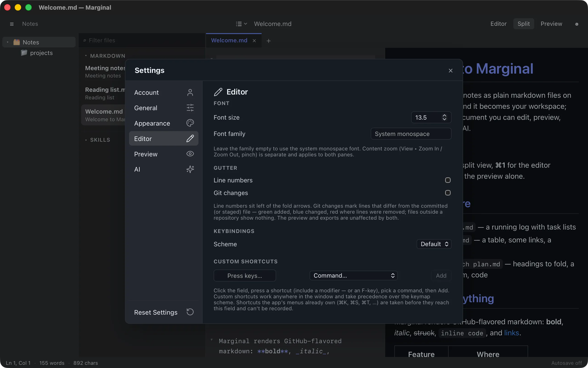This screenshot has width=588, height=368.
Task: Click the Press keys... shortcut field
Action: (x=245, y=276)
